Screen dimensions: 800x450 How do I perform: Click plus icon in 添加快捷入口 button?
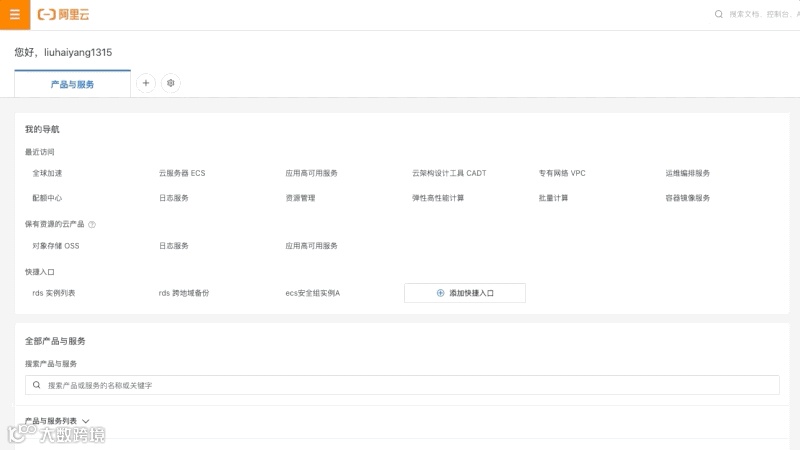tap(440, 293)
